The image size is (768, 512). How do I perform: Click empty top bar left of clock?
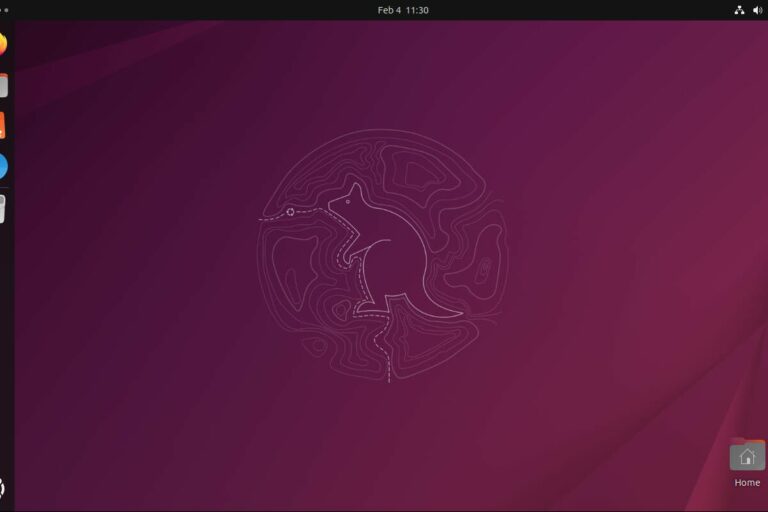200,10
